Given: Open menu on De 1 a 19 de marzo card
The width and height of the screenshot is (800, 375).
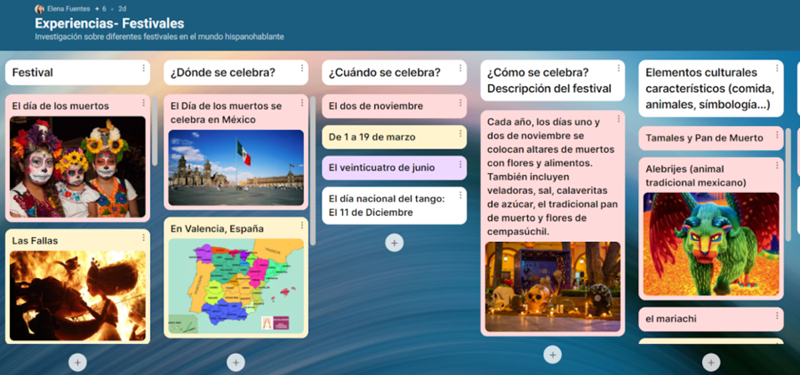Looking at the screenshot, I should (x=460, y=134).
